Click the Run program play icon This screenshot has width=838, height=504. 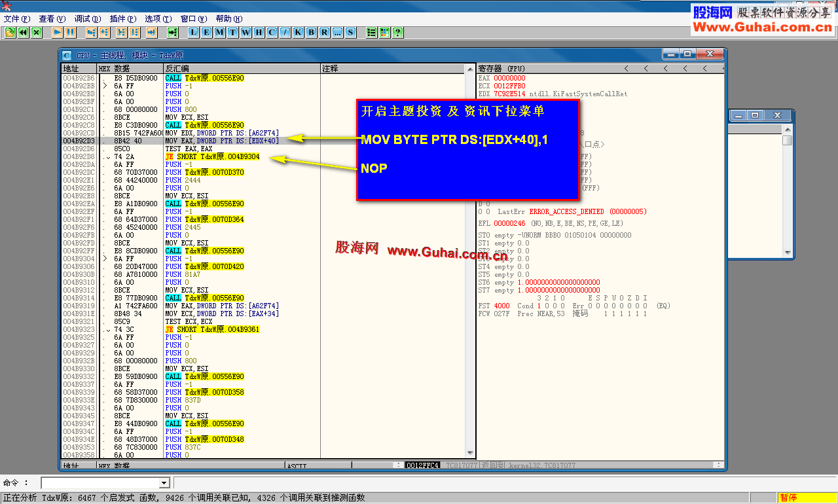click(x=58, y=32)
